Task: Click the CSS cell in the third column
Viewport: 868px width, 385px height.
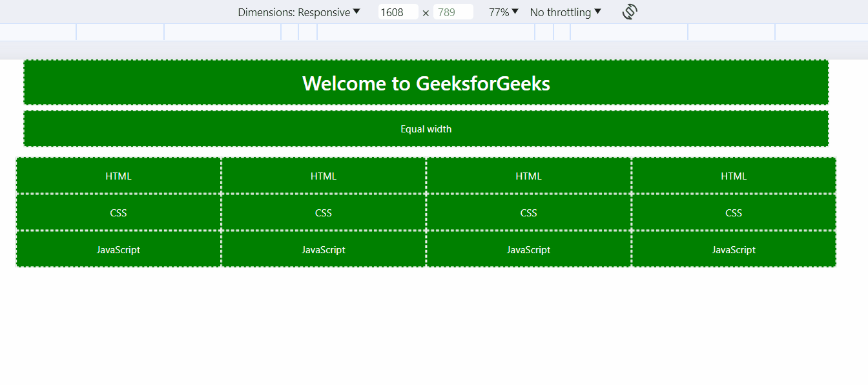Action: [528, 213]
